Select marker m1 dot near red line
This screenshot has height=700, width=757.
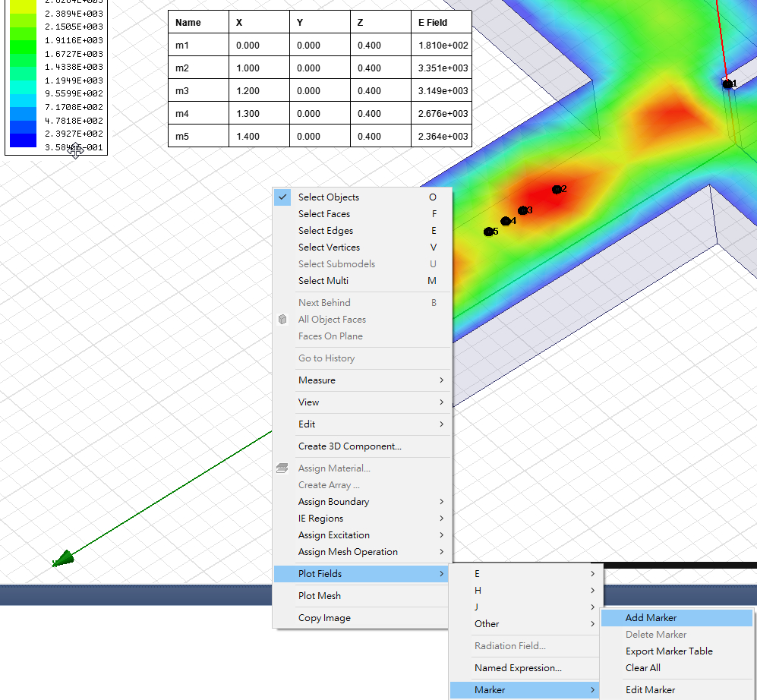click(x=727, y=84)
